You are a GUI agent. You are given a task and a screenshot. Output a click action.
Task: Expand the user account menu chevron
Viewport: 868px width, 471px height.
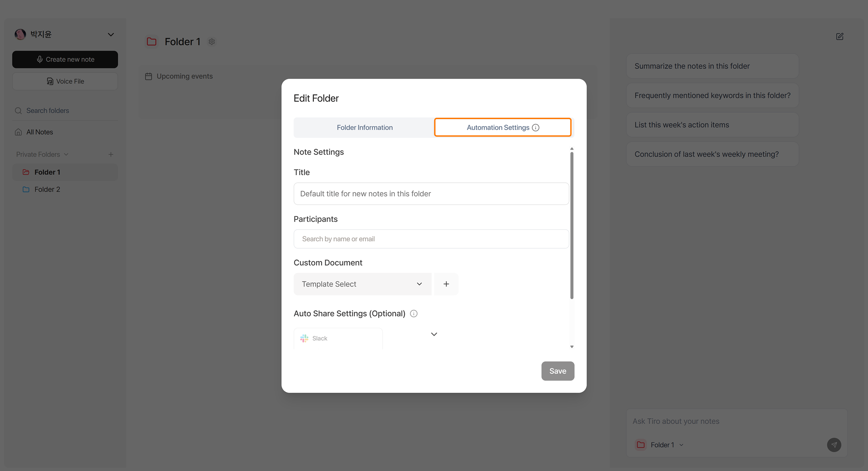pos(111,34)
